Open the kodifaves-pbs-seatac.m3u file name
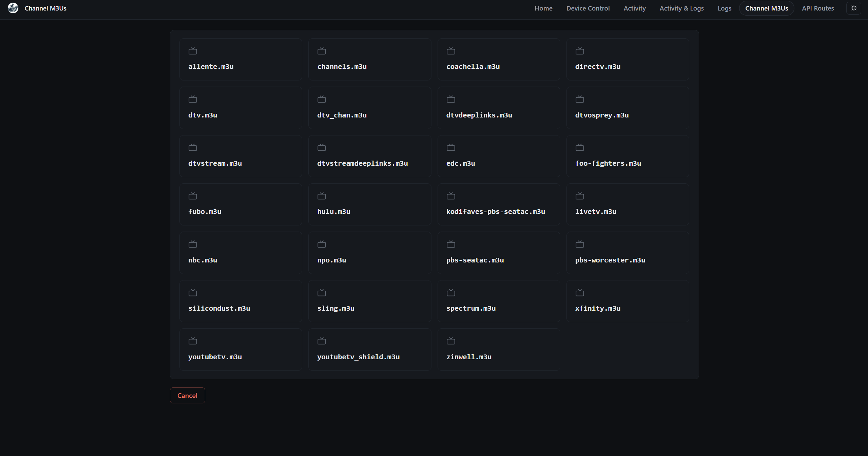Viewport: 868px width, 456px height. (x=496, y=212)
